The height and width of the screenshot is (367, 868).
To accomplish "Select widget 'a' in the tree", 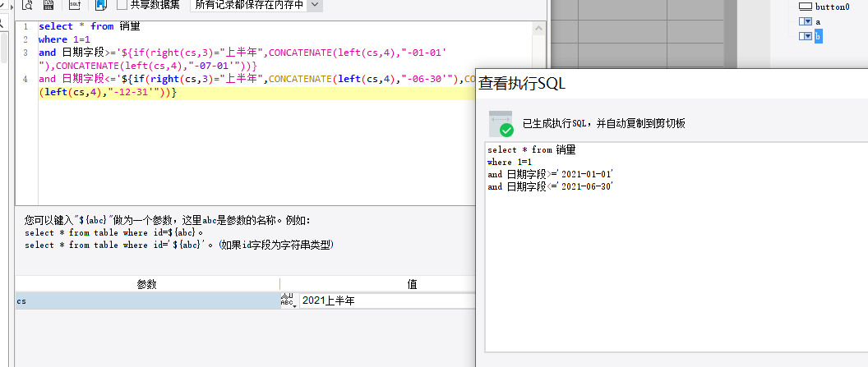I will click(x=818, y=21).
